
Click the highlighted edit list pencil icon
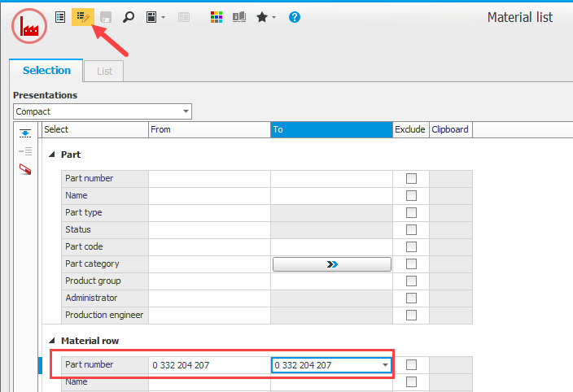[x=82, y=17]
